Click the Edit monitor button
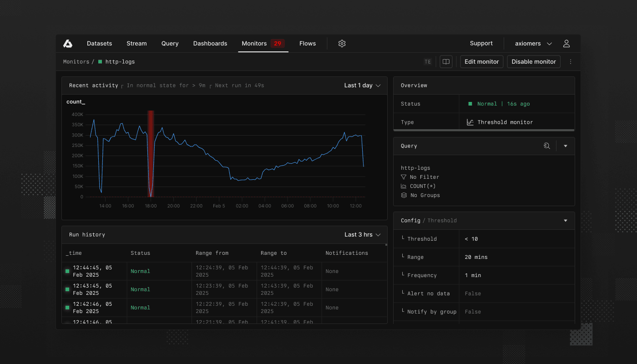Image resolution: width=637 pixels, height=364 pixels. pyautogui.click(x=482, y=62)
